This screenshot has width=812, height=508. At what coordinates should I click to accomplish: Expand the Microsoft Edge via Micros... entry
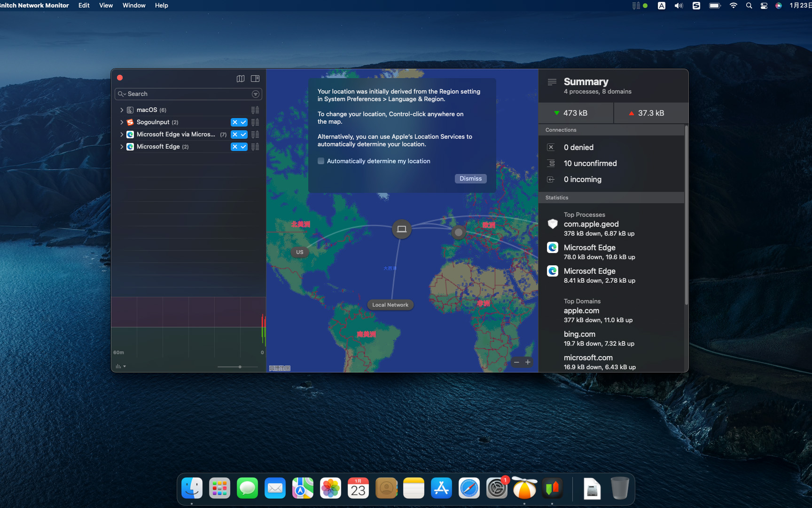pyautogui.click(x=121, y=135)
